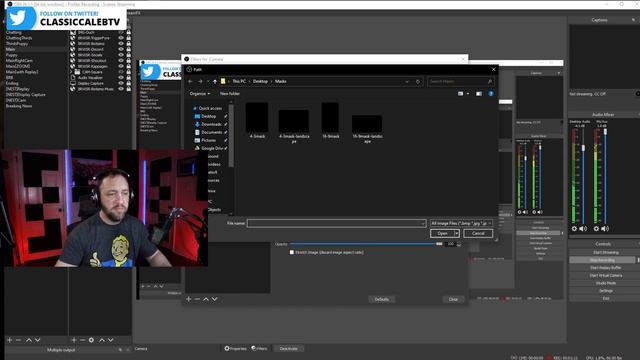Open the blue help icon in dialog
Screen dimensions: 640x360
click(x=491, y=93)
